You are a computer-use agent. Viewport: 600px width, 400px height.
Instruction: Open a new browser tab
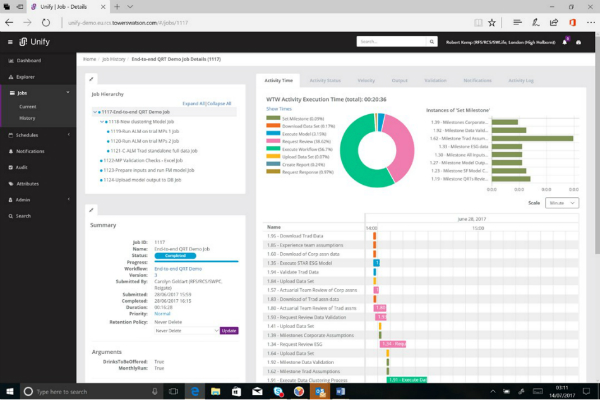coord(117,7)
